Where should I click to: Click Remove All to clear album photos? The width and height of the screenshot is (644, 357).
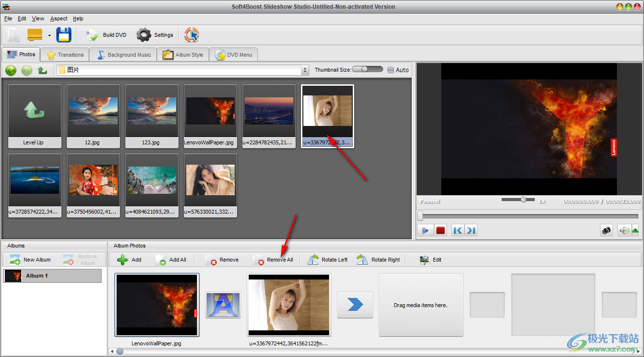(x=273, y=260)
